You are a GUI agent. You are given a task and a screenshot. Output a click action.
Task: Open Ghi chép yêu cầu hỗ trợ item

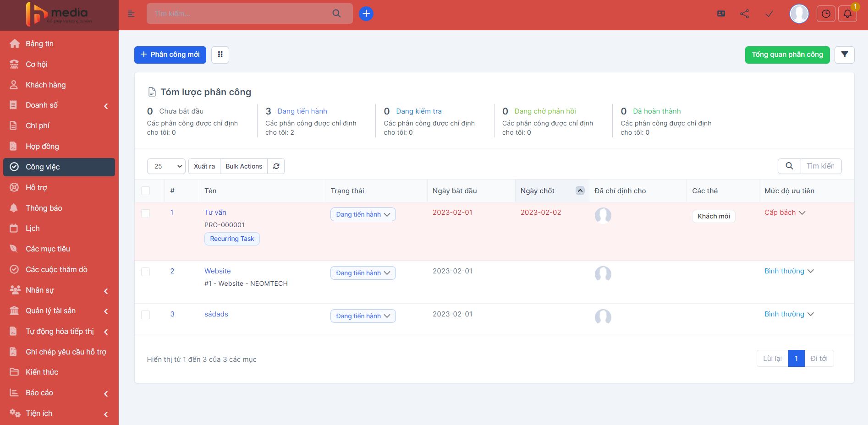click(x=59, y=352)
